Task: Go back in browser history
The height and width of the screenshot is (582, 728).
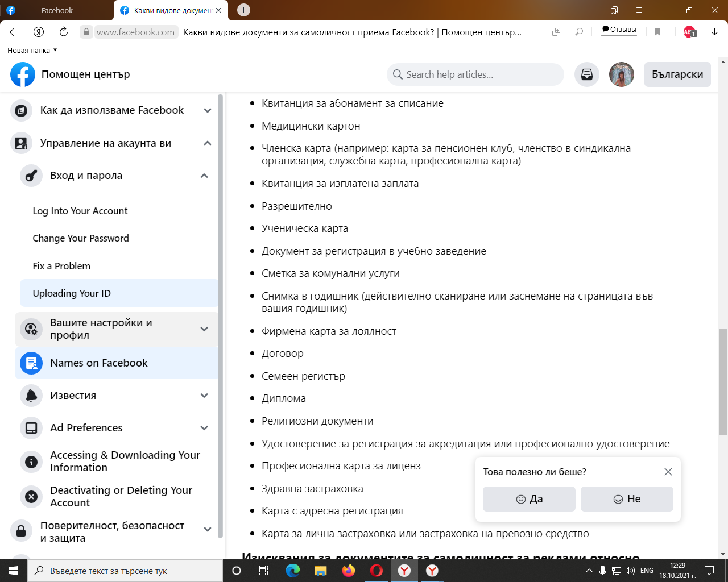Action: point(14,32)
